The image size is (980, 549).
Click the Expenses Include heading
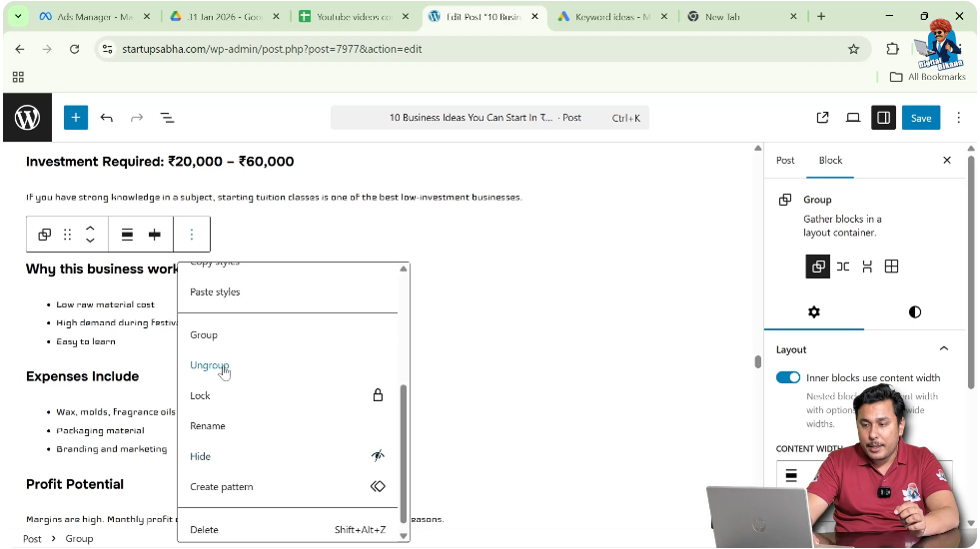(83, 376)
